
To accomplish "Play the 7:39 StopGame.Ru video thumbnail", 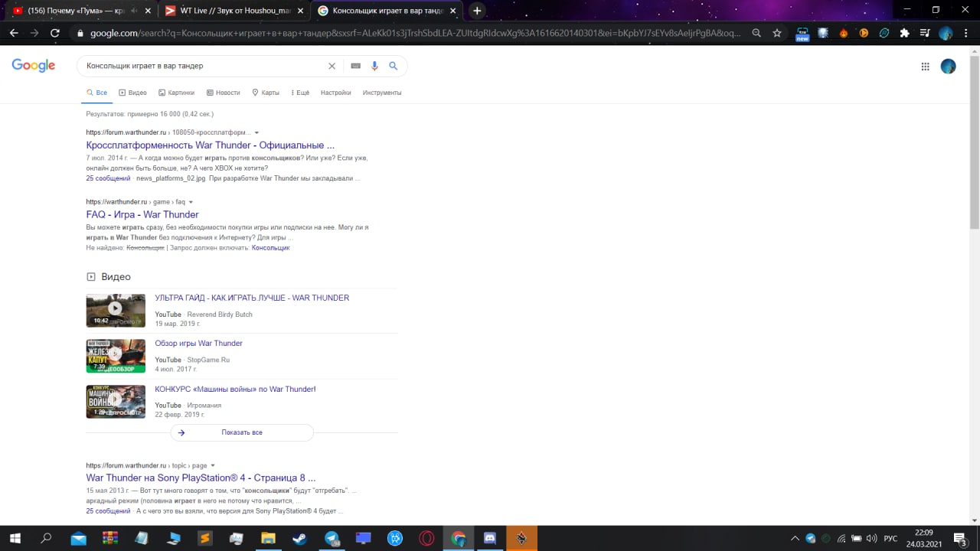I will [x=116, y=356].
